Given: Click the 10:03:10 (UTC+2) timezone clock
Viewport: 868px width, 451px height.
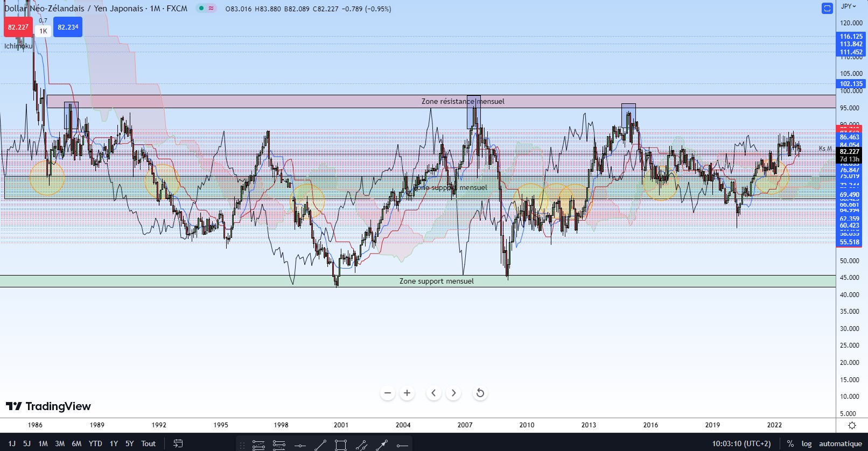Looking at the screenshot, I should pyautogui.click(x=741, y=443).
